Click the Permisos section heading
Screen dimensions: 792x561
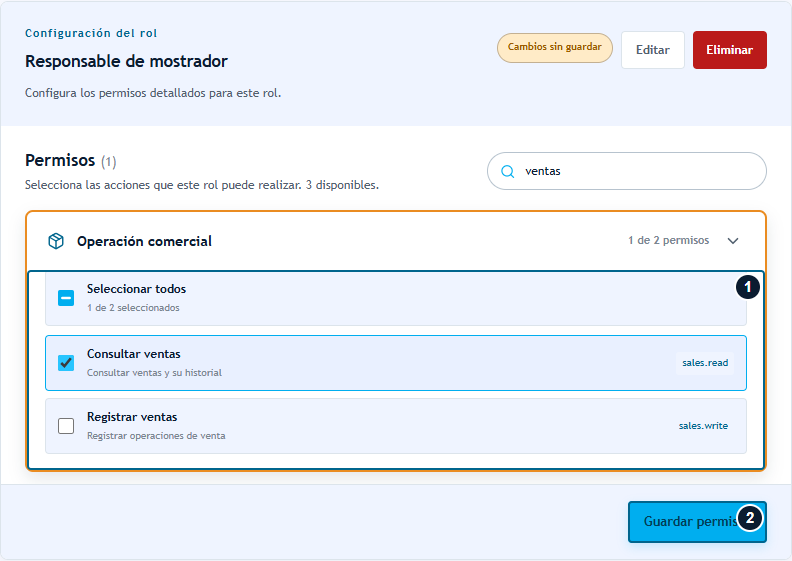coord(60,160)
